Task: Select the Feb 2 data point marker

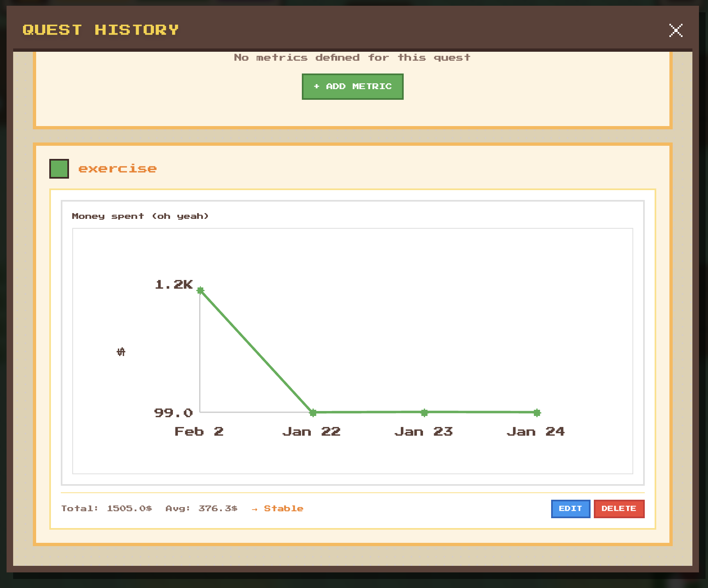Action: point(200,291)
